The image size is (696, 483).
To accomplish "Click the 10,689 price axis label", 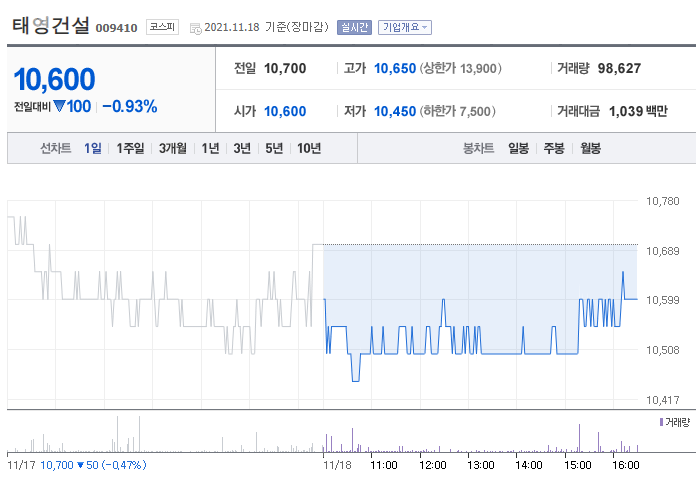I will pos(663,251).
